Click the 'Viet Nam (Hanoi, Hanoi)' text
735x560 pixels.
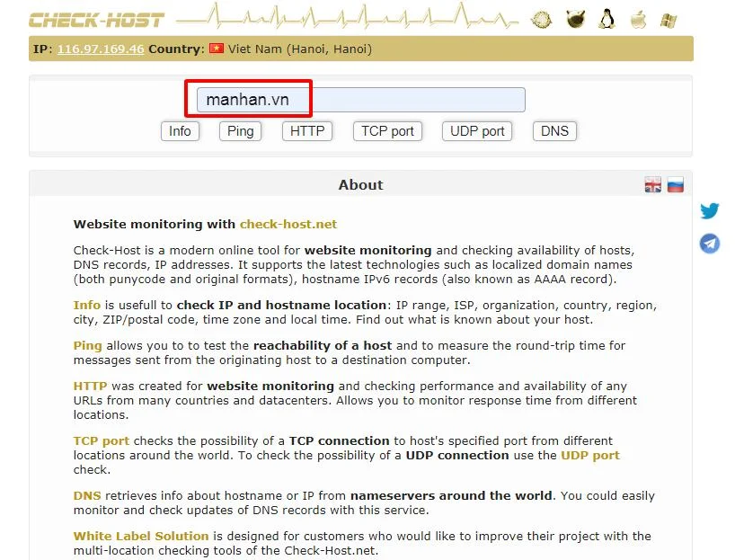tap(300, 49)
